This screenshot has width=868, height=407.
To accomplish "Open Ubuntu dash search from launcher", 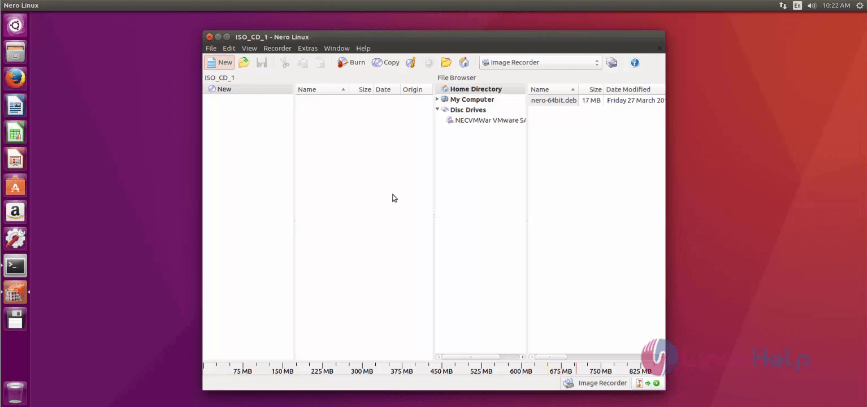I will click(x=15, y=25).
